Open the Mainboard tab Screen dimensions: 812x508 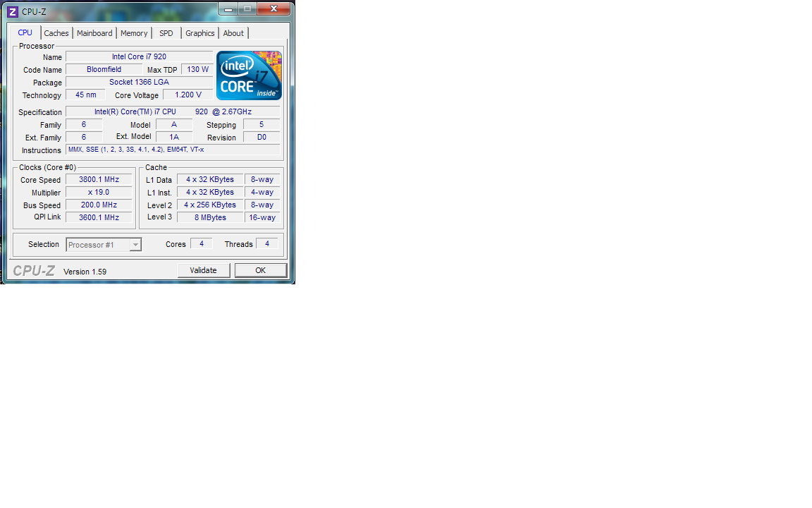tap(94, 33)
